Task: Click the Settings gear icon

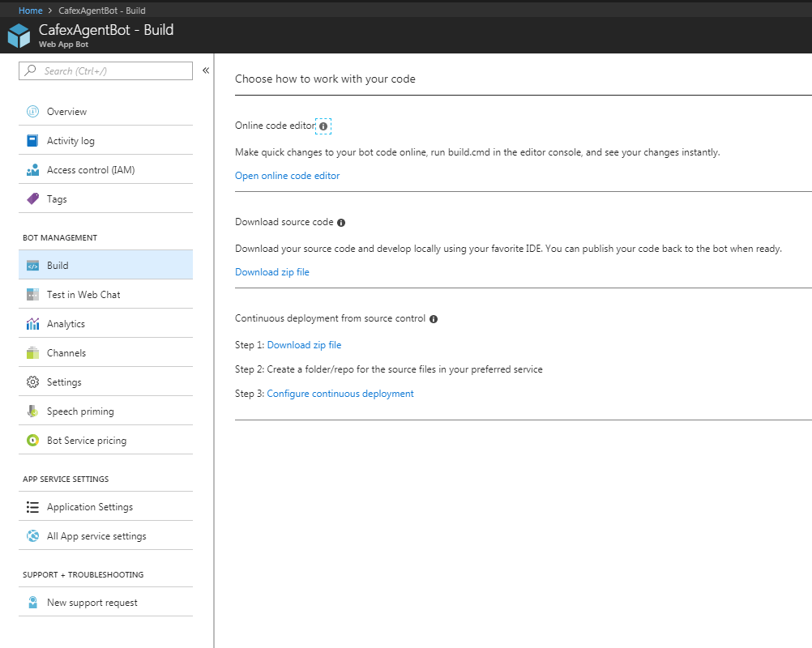Action: tap(32, 382)
